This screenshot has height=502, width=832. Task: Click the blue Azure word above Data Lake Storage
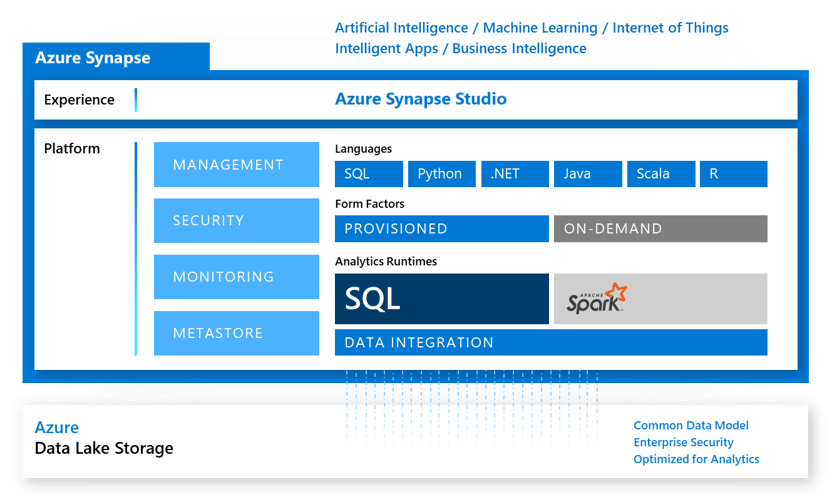pyautogui.click(x=57, y=428)
